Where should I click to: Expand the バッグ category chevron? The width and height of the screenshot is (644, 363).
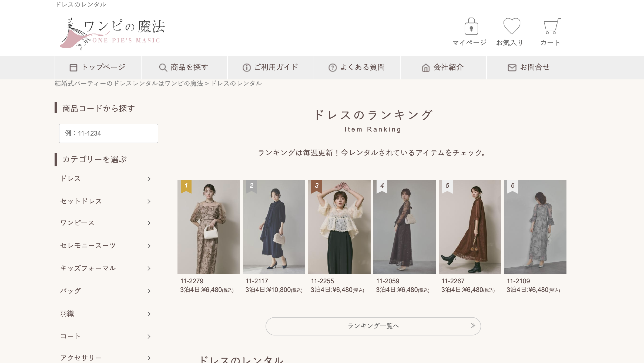point(149,291)
